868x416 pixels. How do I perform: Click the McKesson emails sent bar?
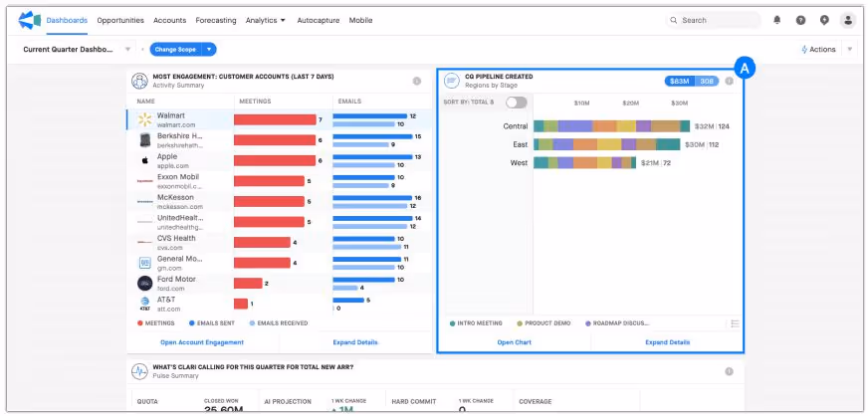point(372,197)
